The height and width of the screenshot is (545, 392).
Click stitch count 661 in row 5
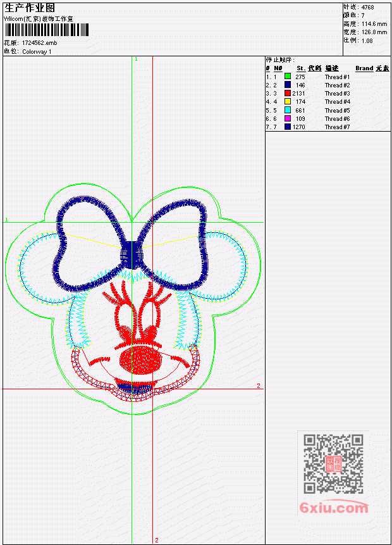[300, 111]
